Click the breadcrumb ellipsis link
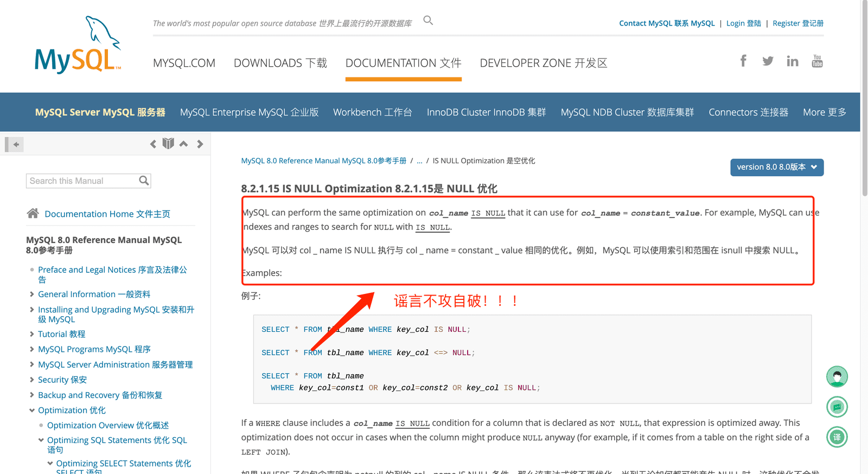 click(x=419, y=161)
